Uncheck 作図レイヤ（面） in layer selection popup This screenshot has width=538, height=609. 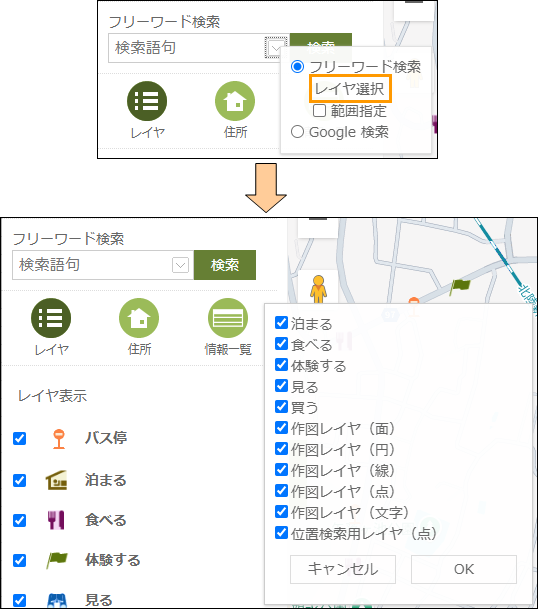coord(281,428)
